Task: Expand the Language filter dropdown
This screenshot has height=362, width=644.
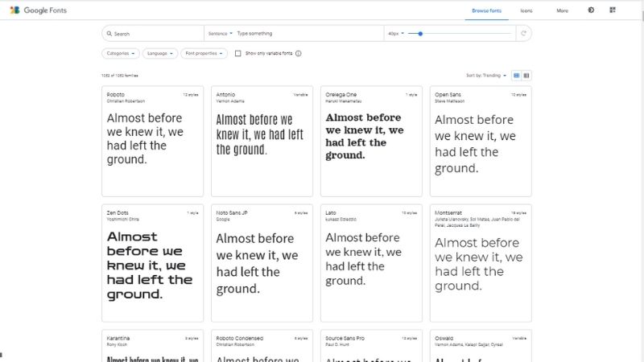Action: (x=159, y=53)
